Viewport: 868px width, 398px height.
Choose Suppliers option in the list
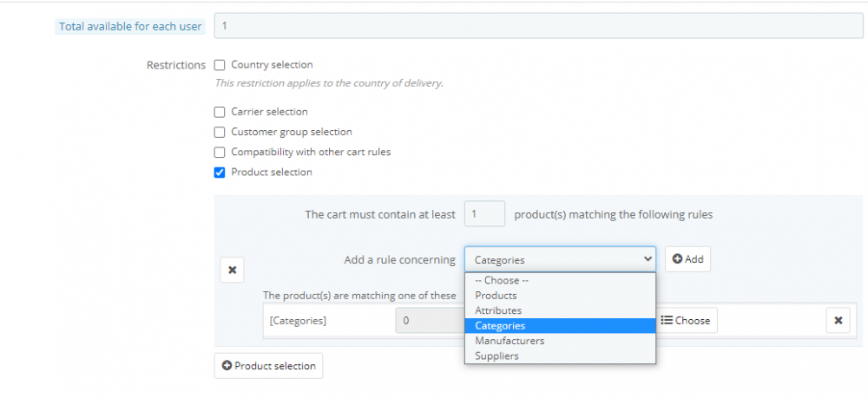[496, 356]
